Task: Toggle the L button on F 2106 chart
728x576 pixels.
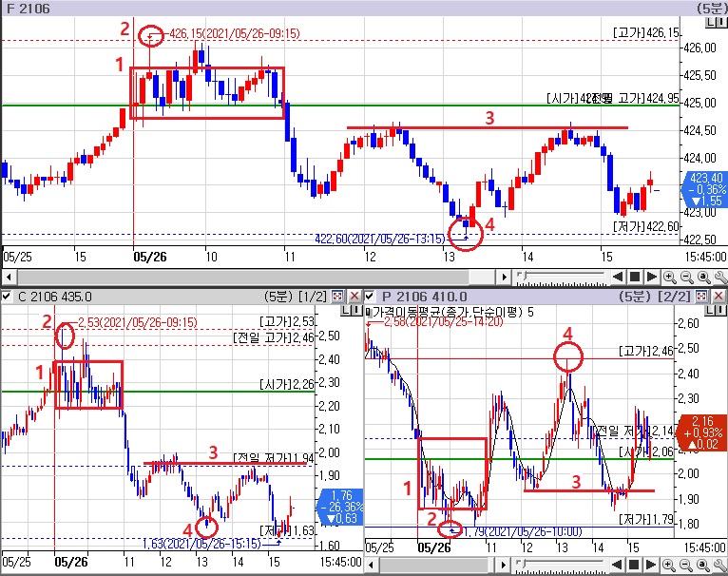Action: point(711,22)
